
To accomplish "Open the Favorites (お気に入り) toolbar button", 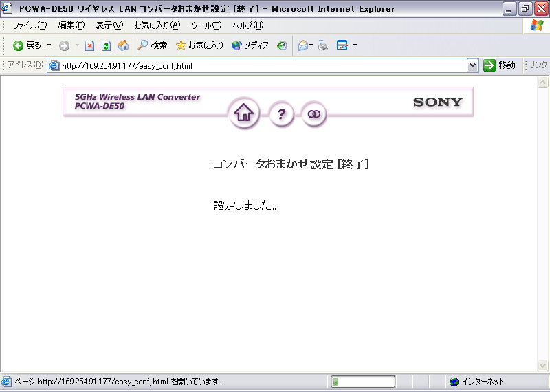I will pyautogui.click(x=199, y=45).
